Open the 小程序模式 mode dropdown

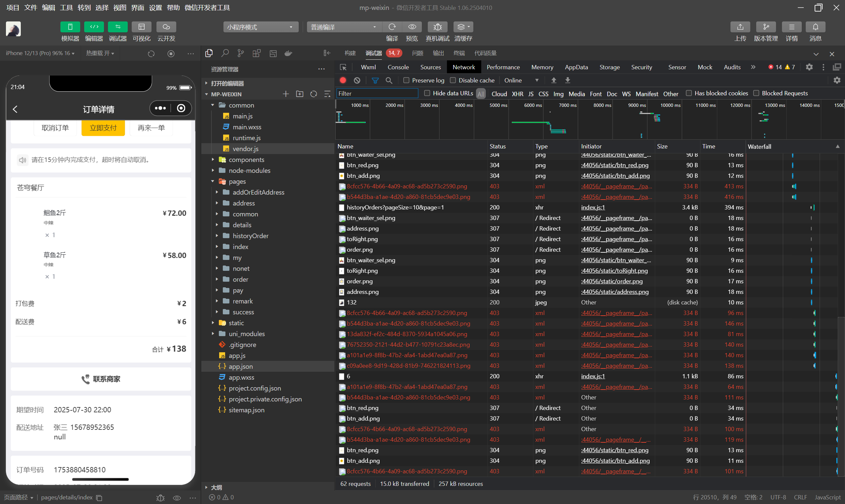tap(261, 27)
